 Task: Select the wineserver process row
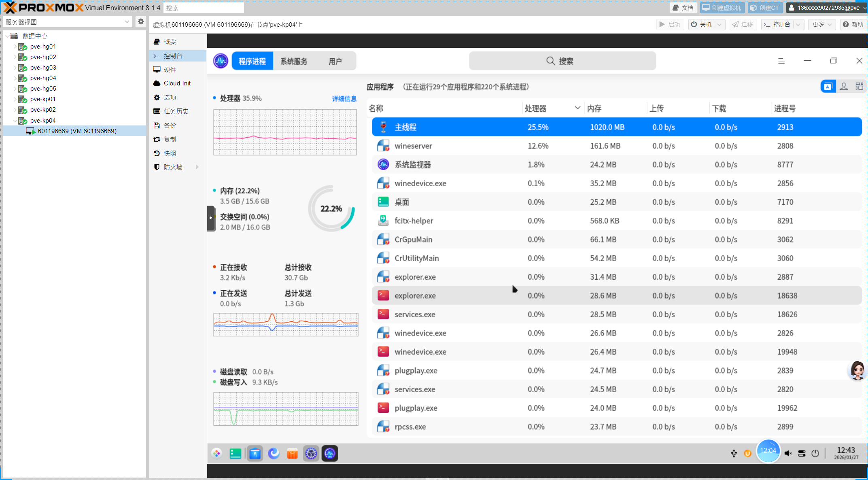pos(616,146)
